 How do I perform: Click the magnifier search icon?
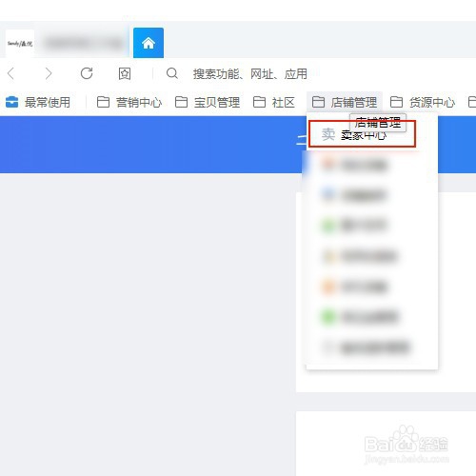pos(172,73)
